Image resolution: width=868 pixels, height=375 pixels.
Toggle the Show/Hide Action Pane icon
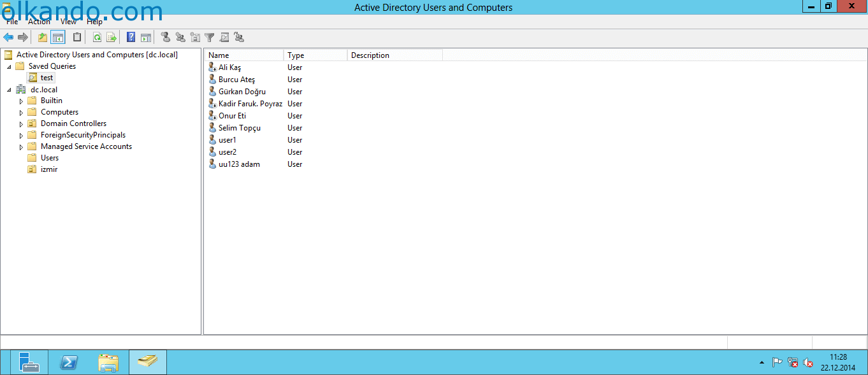(146, 38)
